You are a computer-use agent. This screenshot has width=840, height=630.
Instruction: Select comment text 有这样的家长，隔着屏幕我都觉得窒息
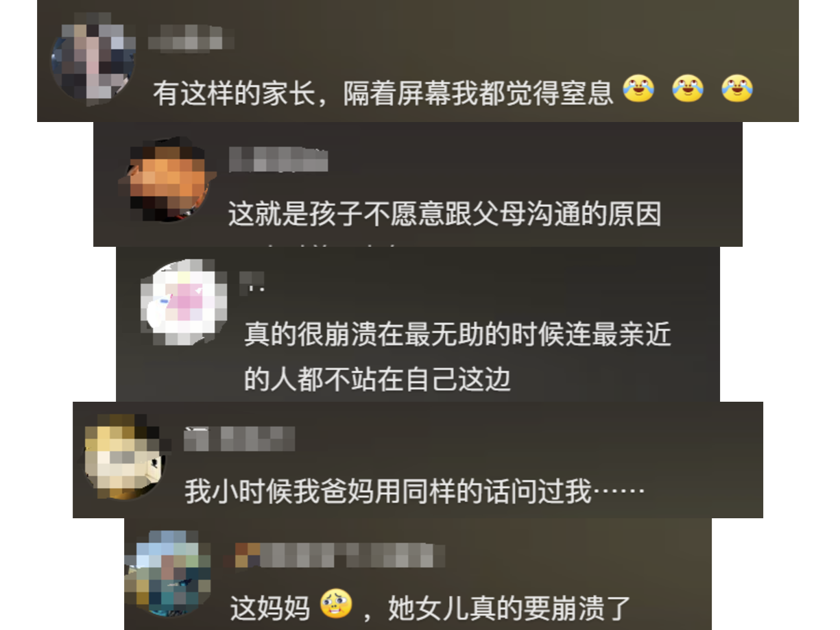click(383, 92)
